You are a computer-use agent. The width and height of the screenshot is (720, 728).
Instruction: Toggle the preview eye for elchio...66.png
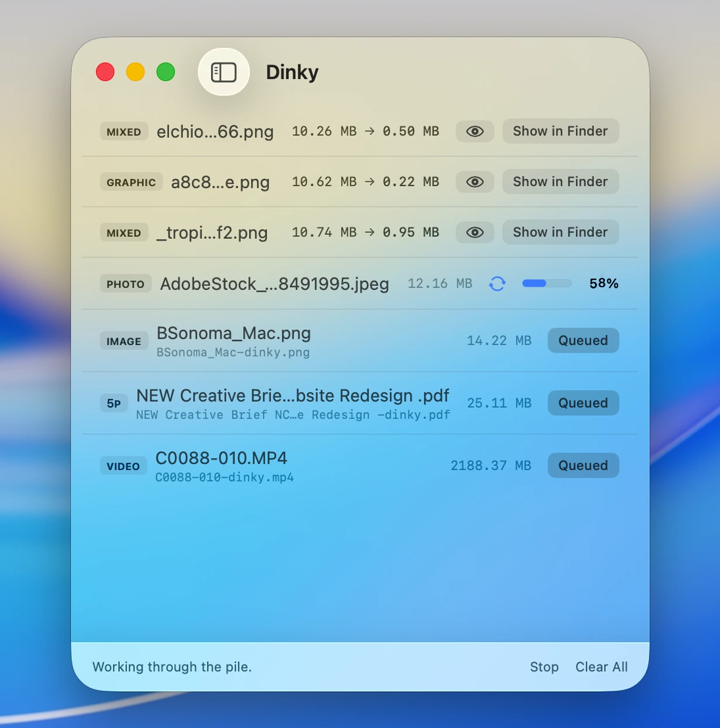pos(475,131)
